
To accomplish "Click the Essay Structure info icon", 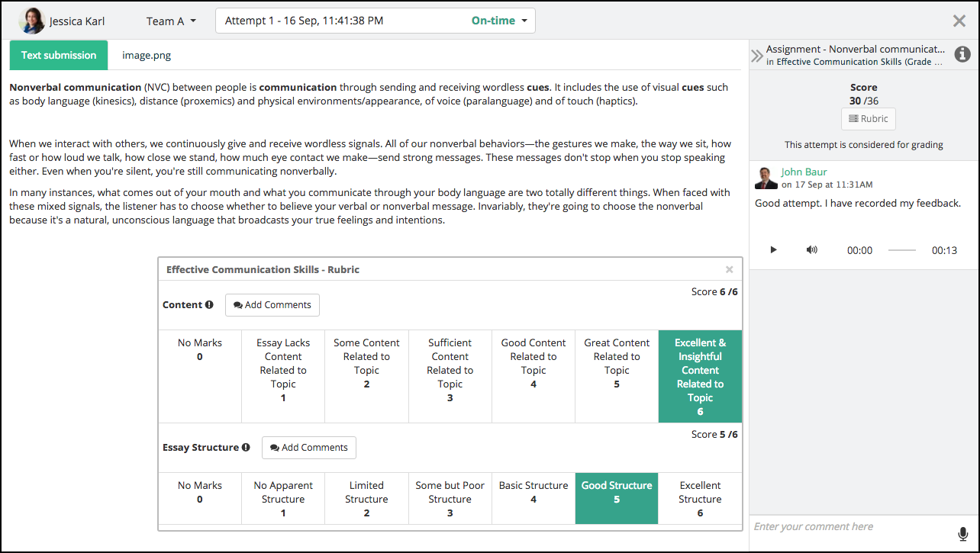I will (246, 447).
